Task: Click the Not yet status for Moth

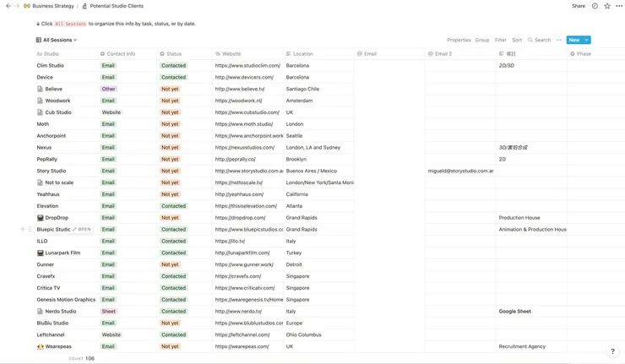Action: [x=171, y=124]
